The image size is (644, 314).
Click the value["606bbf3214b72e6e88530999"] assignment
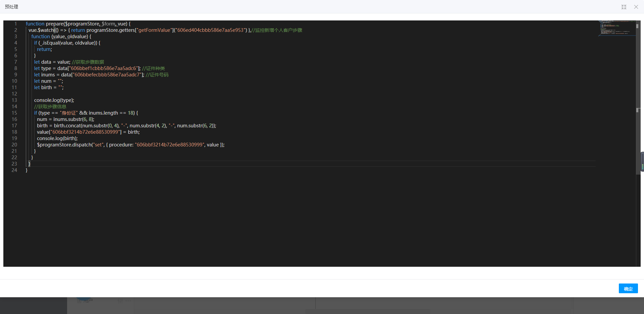[88, 132]
